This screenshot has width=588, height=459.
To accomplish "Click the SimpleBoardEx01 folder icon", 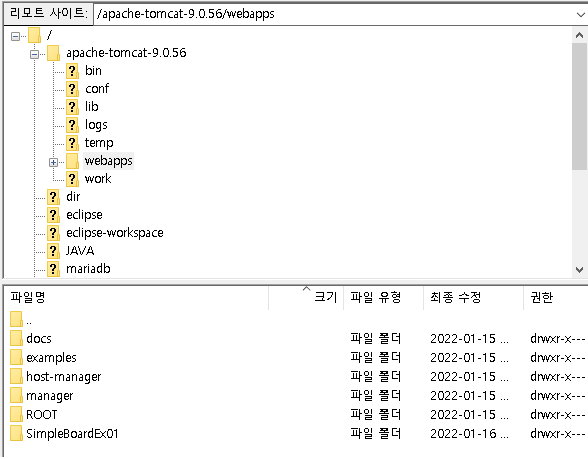I will click(16, 434).
